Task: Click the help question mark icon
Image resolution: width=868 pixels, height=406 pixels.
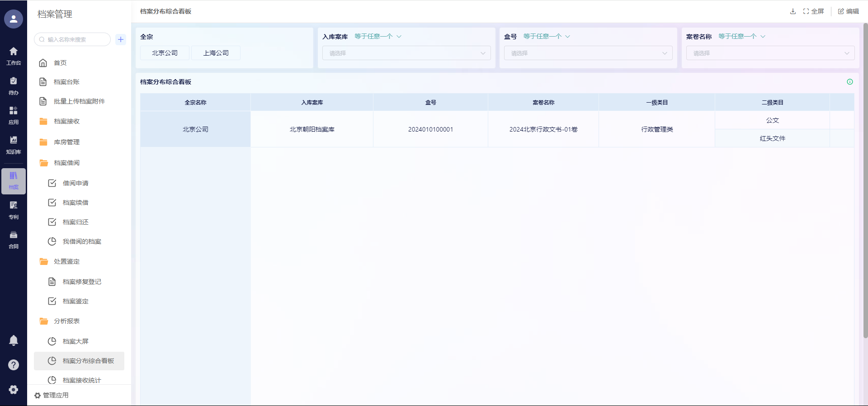Action: [14, 365]
